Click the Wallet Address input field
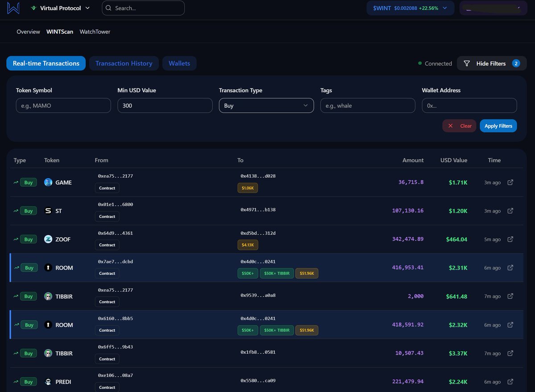 tap(469, 106)
